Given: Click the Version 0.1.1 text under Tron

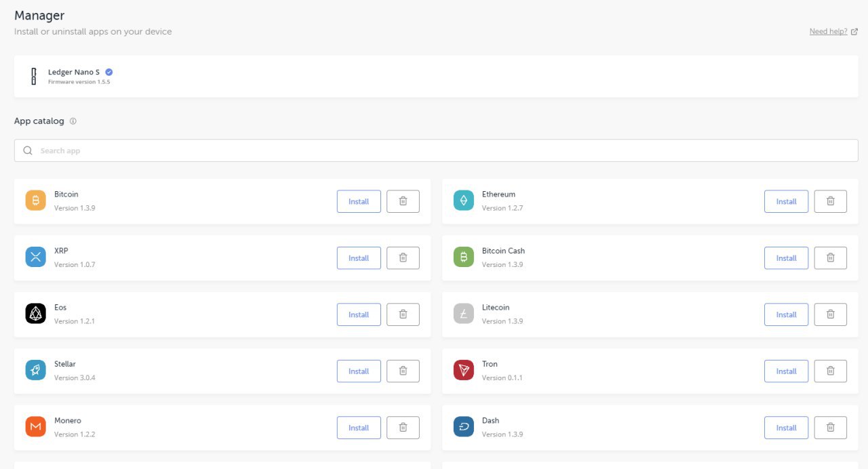Looking at the screenshot, I should tap(502, 378).
